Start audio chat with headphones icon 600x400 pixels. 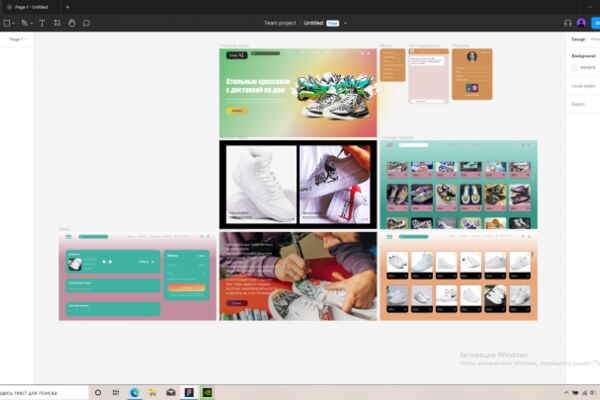[567, 23]
